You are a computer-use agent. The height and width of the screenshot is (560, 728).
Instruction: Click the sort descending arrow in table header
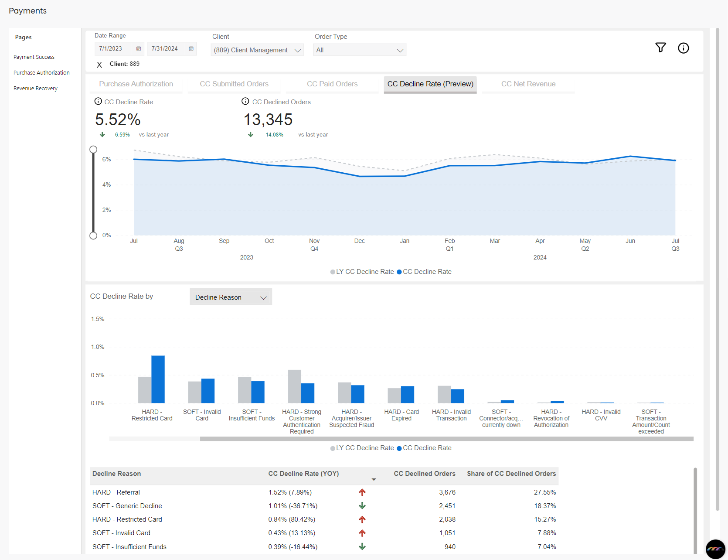point(374,480)
